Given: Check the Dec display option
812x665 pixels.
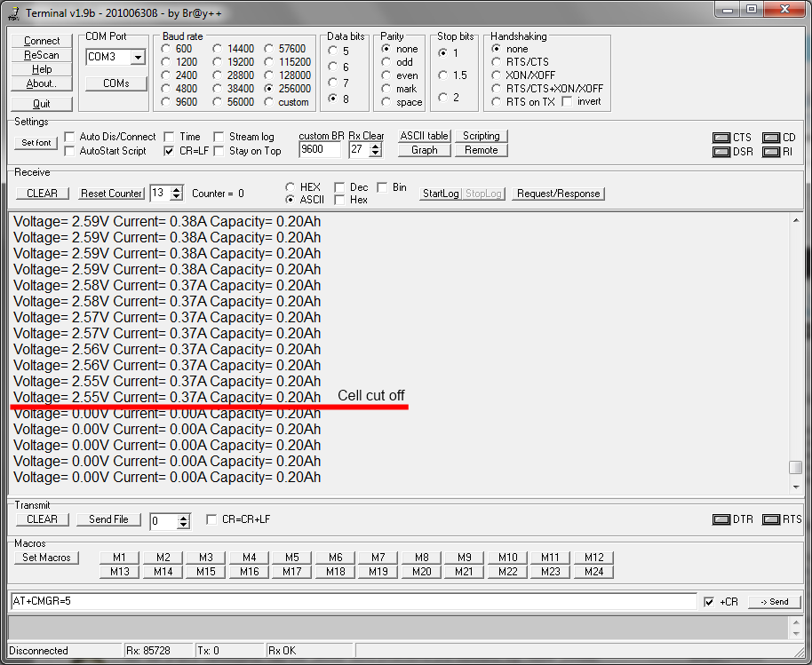Looking at the screenshot, I should pos(339,187).
